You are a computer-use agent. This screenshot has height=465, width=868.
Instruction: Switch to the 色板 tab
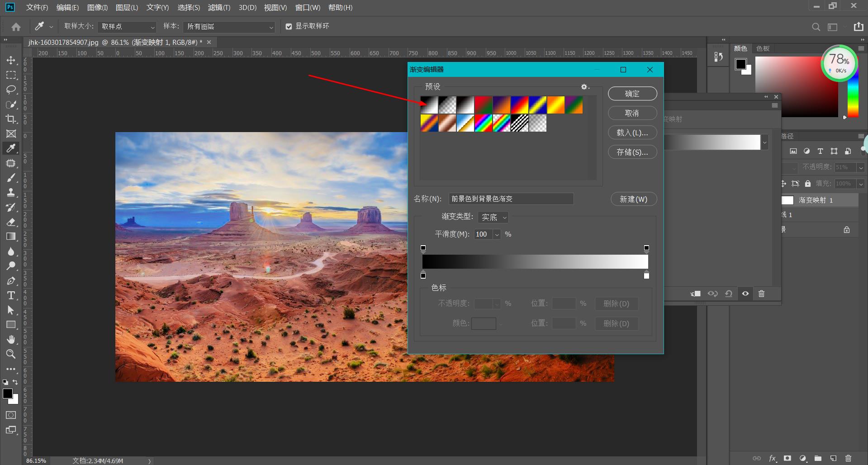pyautogui.click(x=763, y=48)
